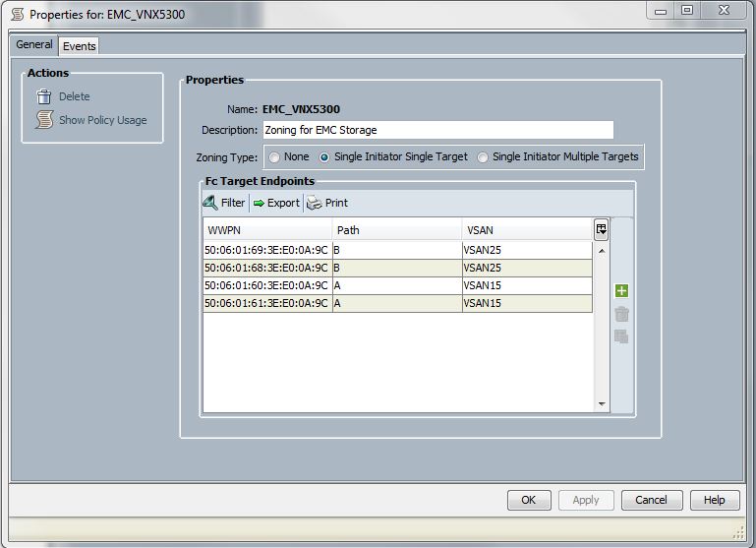This screenshot has height=548, width=756.
Task: Select the None zoning type
Action: point(274,157)
